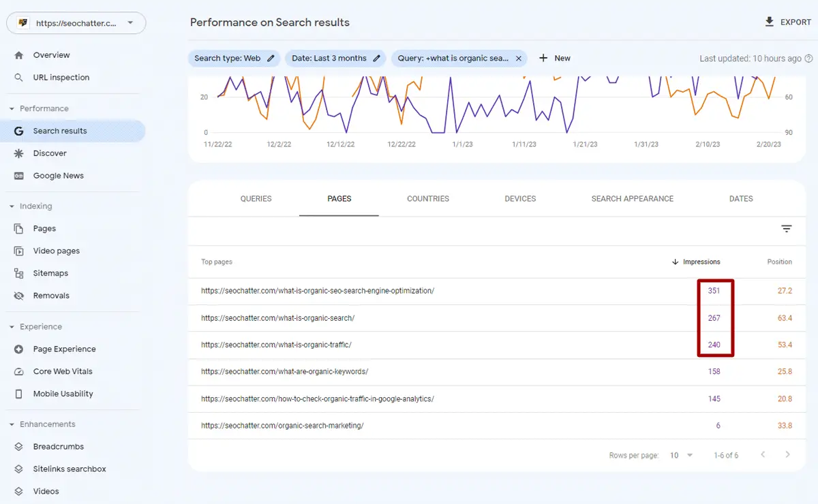Click the 1-6 of 6 pagination text

click(x=726, y=455)
